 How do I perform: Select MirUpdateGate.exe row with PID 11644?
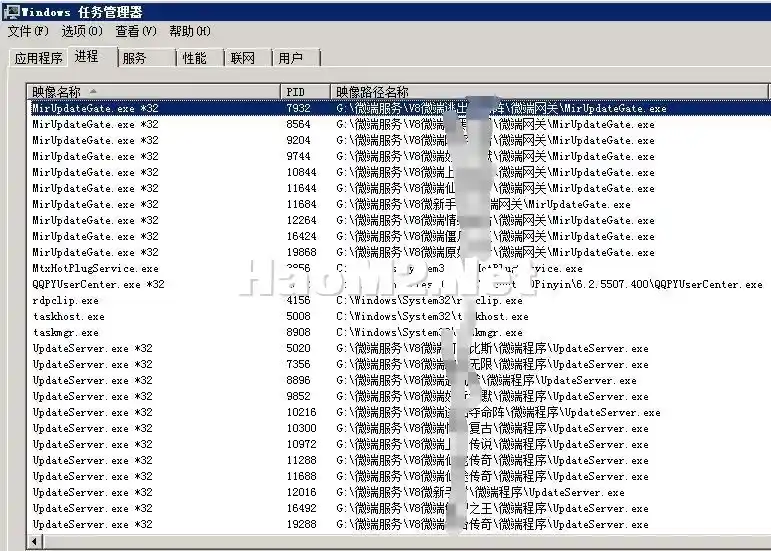[399, 188]
